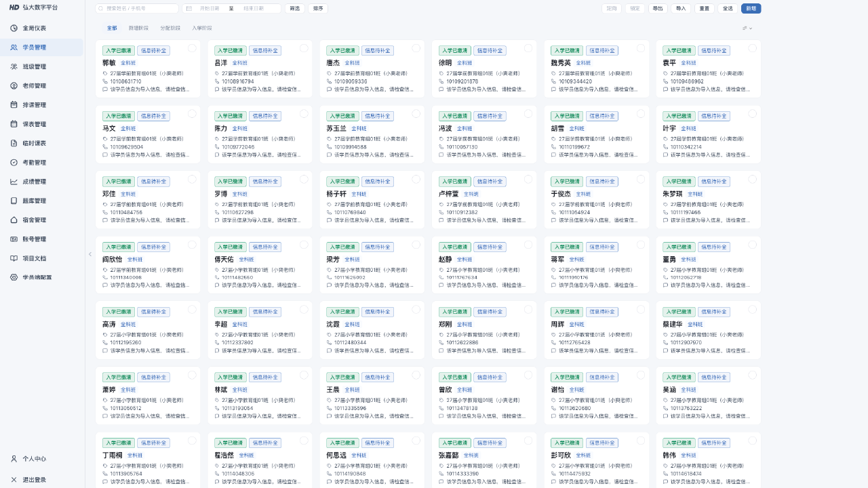Open the 成绩管理 chart icon
Viewport: 868px width, 488px height.
point(14,182)
